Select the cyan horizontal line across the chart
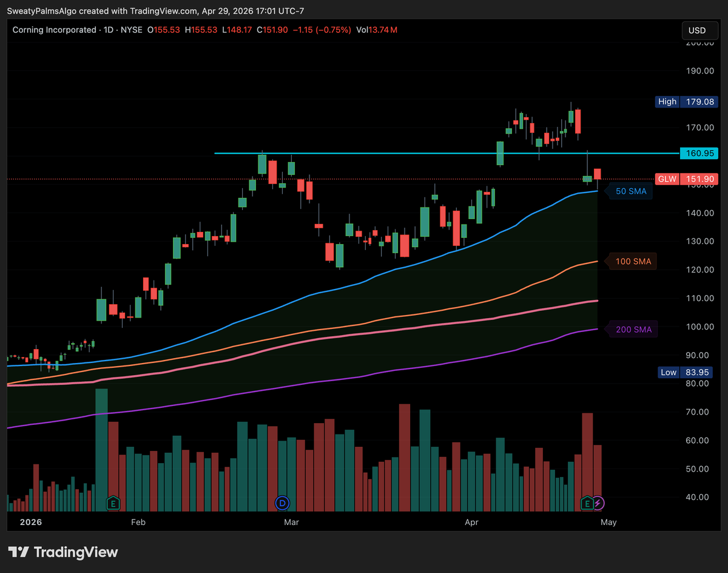 click(x=446, y=153)
